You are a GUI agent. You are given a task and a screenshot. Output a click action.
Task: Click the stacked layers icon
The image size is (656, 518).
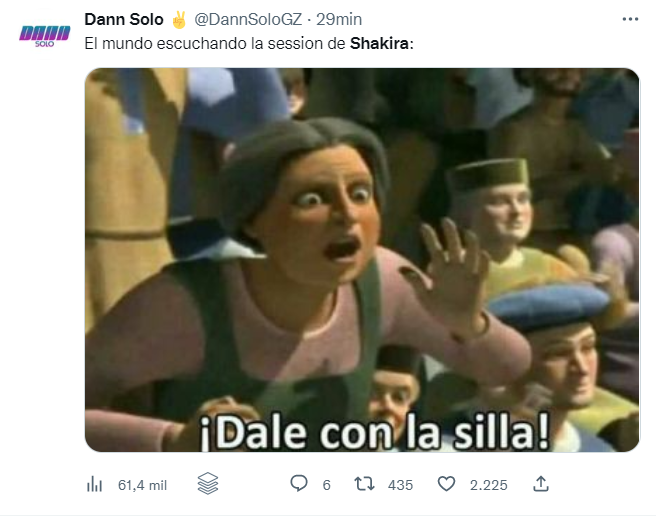pyautogui.click(x=208, y=484)
